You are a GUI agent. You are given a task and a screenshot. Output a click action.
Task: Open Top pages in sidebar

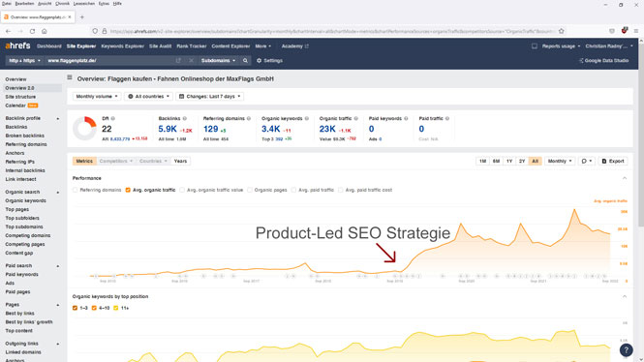(16, 209)
